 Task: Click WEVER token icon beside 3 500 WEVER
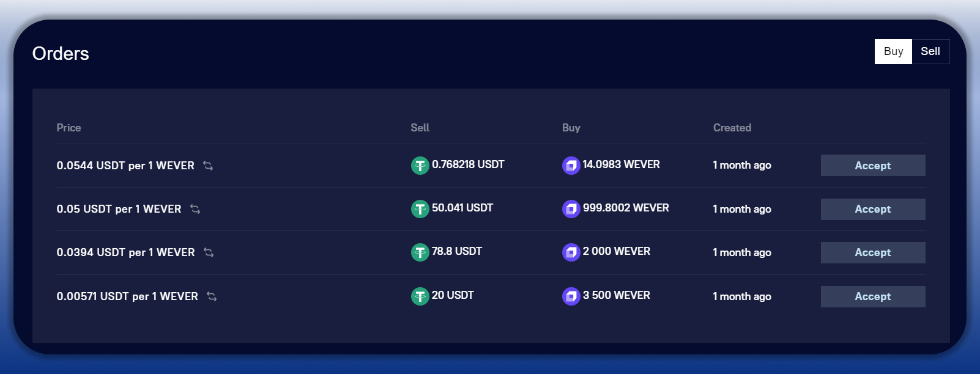[x=571, y=296]
